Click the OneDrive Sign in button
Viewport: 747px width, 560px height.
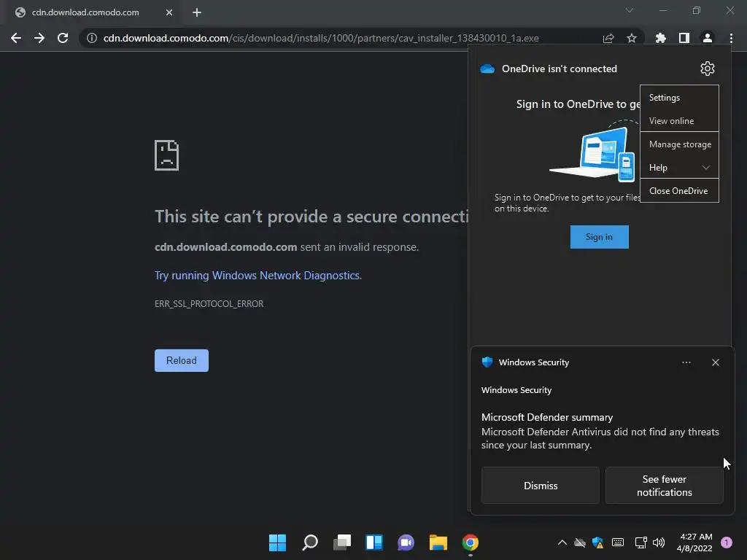(x=600, y=237)
